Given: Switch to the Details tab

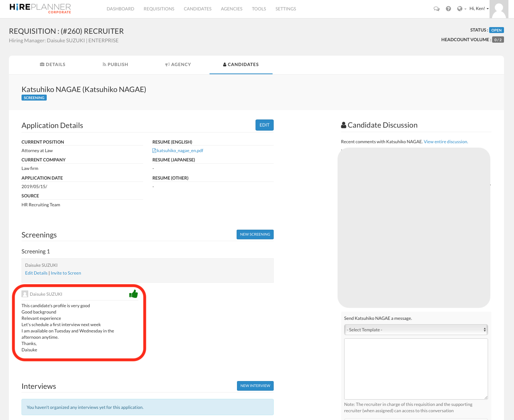Looking at the screenshot, I should (53, 65).
